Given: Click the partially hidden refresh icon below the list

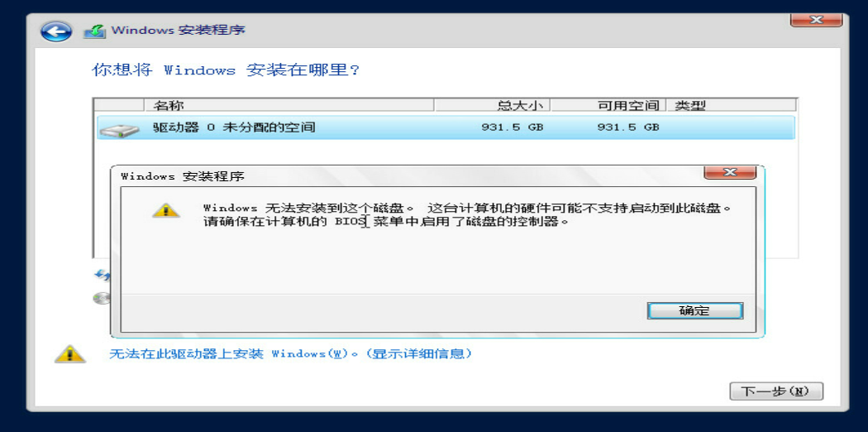Looking at the screenshot, I should click(103, 274).
